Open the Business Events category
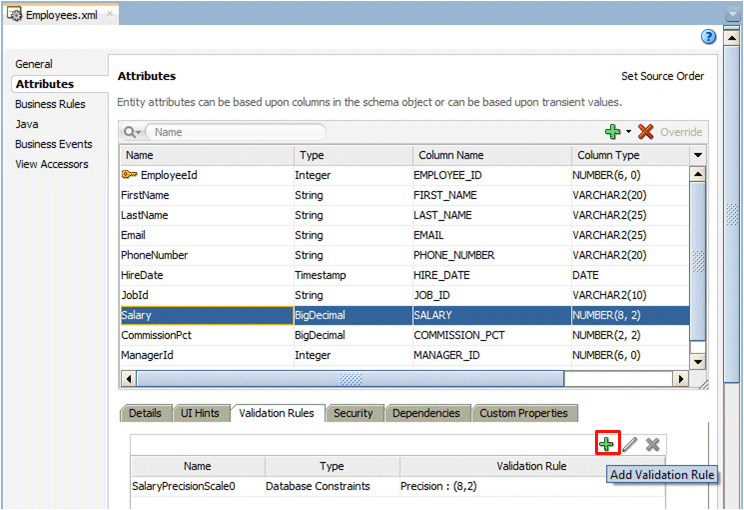The height and width of the screenshot is (510, 744). click(54, 144)
